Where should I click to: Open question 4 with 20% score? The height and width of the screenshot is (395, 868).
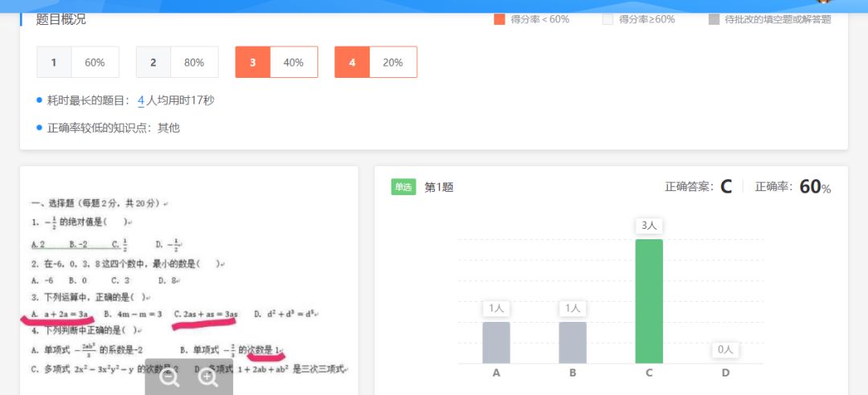click(x=375, y=62)
